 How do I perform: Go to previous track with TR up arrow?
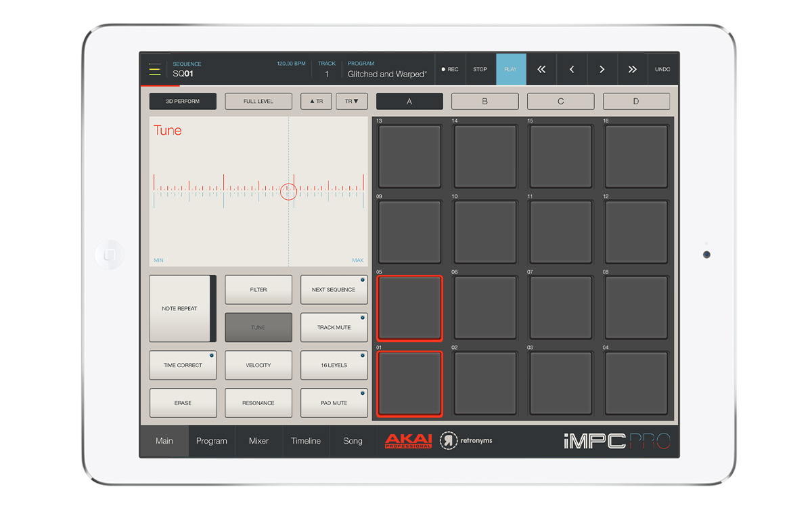316,102
